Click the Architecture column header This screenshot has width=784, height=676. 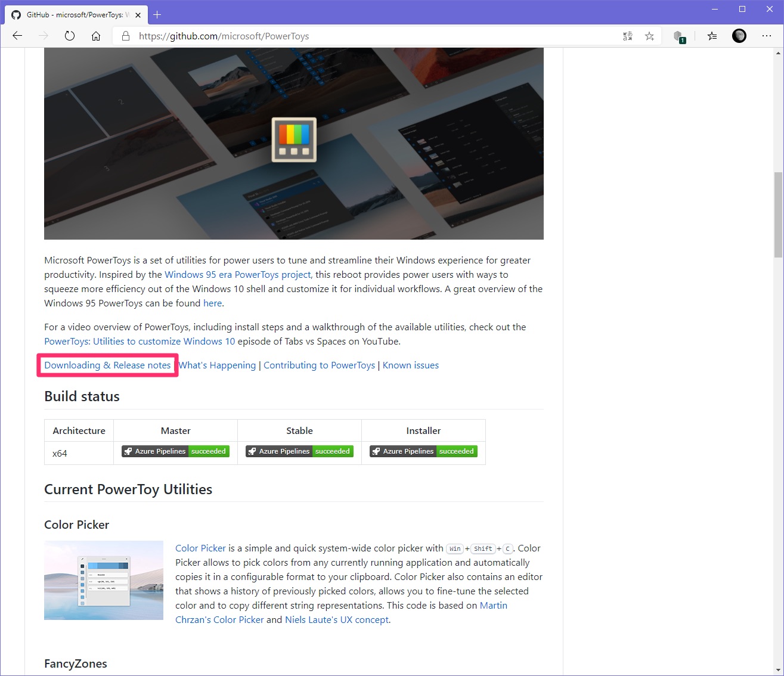pyautogui.click(x=79, y=430)
